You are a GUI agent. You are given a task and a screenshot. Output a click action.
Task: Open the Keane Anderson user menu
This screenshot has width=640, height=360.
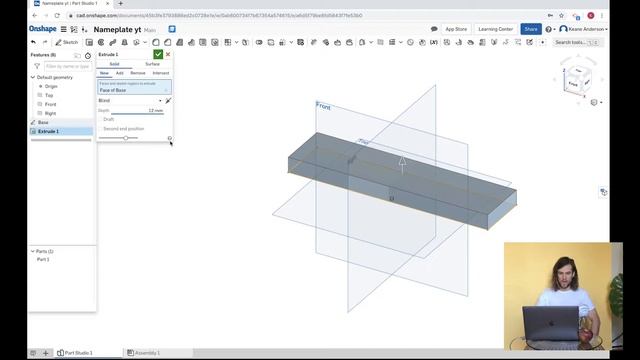[x=584, y=29]
